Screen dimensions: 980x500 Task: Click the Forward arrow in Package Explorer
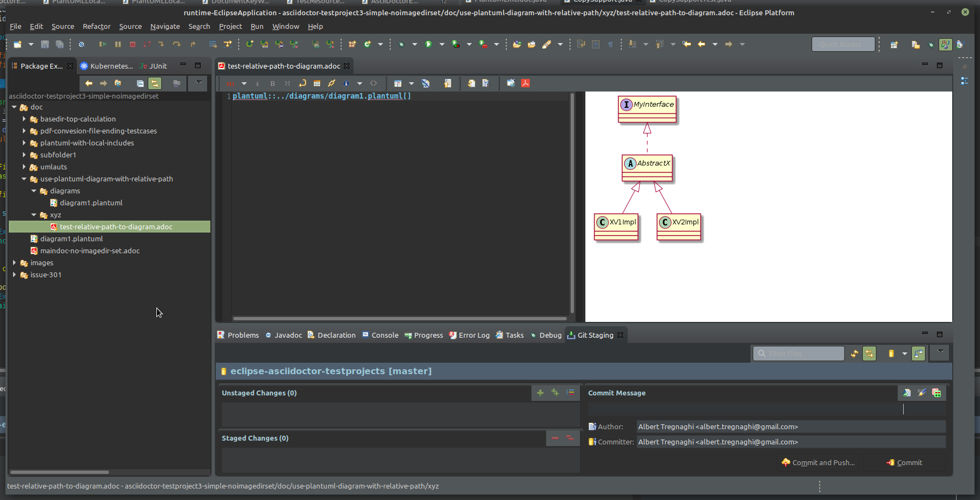(x=103, y=83)
